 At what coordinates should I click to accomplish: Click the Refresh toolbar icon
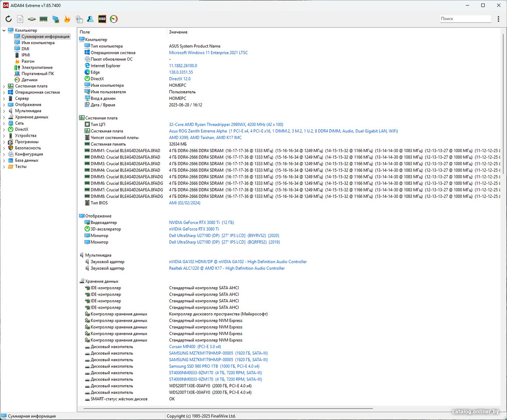point(8,19)
